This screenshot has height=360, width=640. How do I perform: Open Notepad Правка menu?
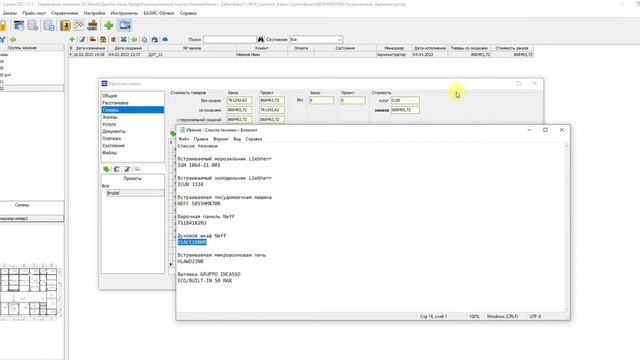(x=201, y=139)
